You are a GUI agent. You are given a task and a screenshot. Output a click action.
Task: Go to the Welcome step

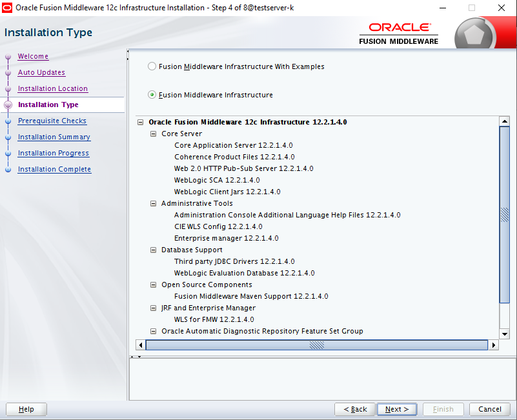pyautogui.click(x=33, y=56)
